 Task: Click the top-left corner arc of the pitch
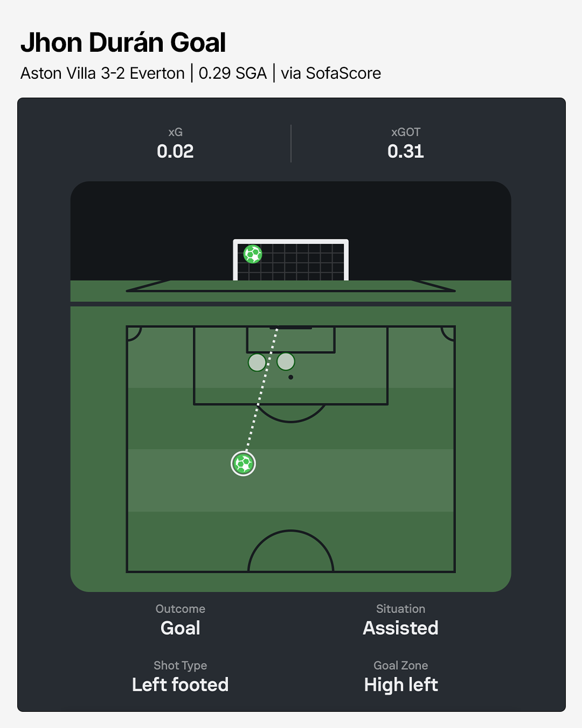pyautogui.click(x=134, y=334)
